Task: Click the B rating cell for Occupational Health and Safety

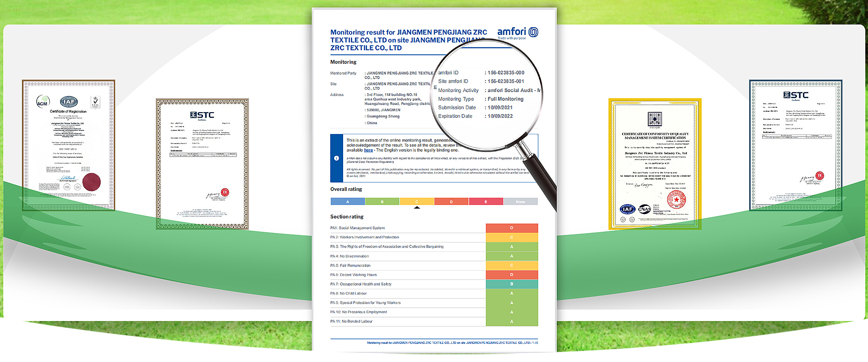Action: (x=512, y=284)
